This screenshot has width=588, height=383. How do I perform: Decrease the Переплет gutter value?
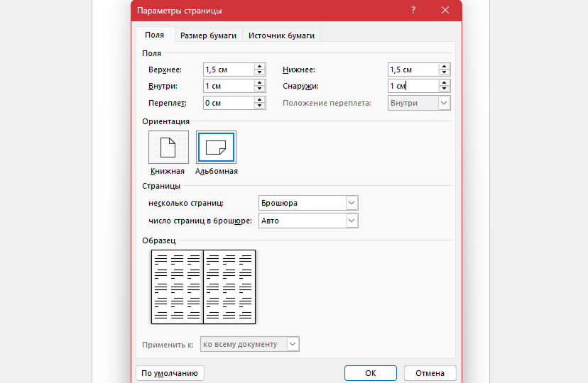point(259,106)
